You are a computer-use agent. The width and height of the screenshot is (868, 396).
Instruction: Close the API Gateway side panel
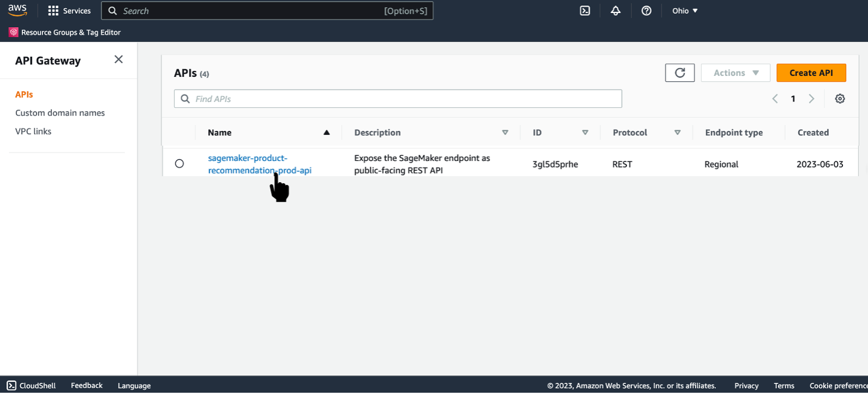pos(118,59)
